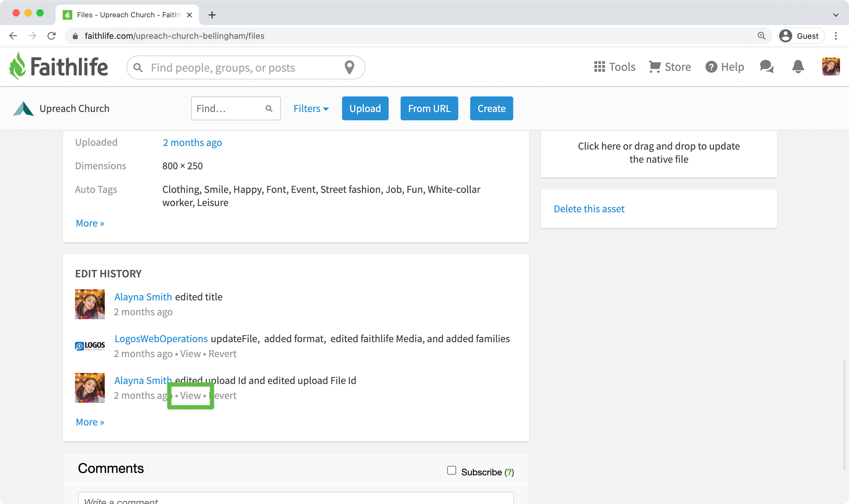Expand More under Edit History
This screenshot has width=849, height=504.
(x=90, y=422)
